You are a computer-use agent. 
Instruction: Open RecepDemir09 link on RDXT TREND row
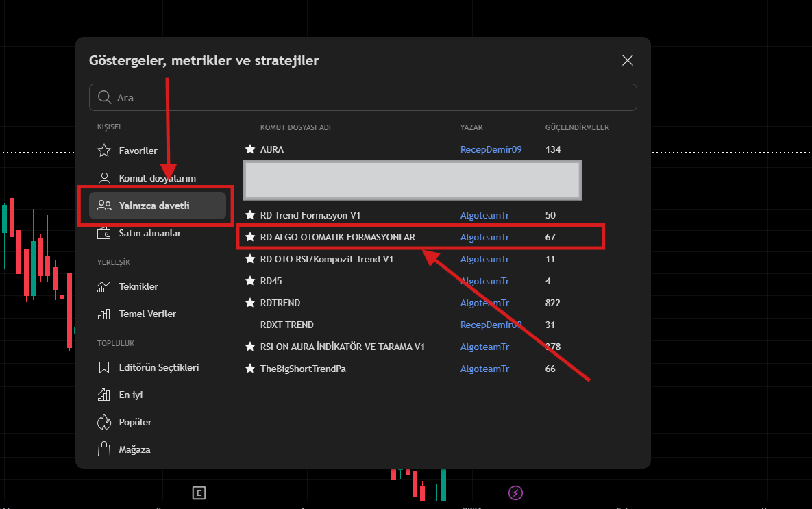click(x=491, y=325)
